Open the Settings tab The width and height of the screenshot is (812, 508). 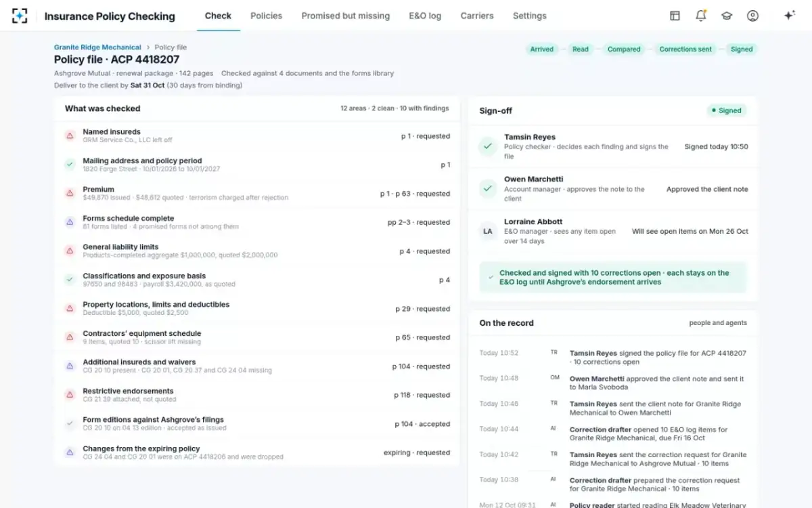(530, 16)
